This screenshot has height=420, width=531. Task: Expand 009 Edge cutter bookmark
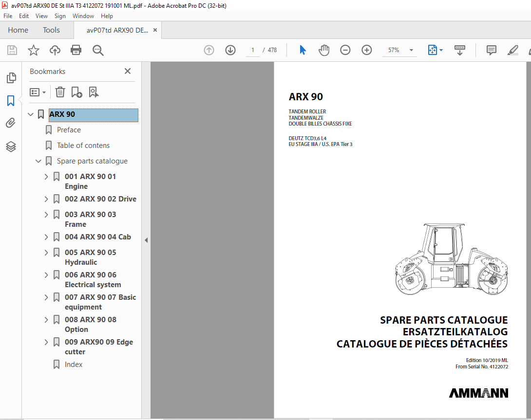pyautogui.click(x=46, y=342)
